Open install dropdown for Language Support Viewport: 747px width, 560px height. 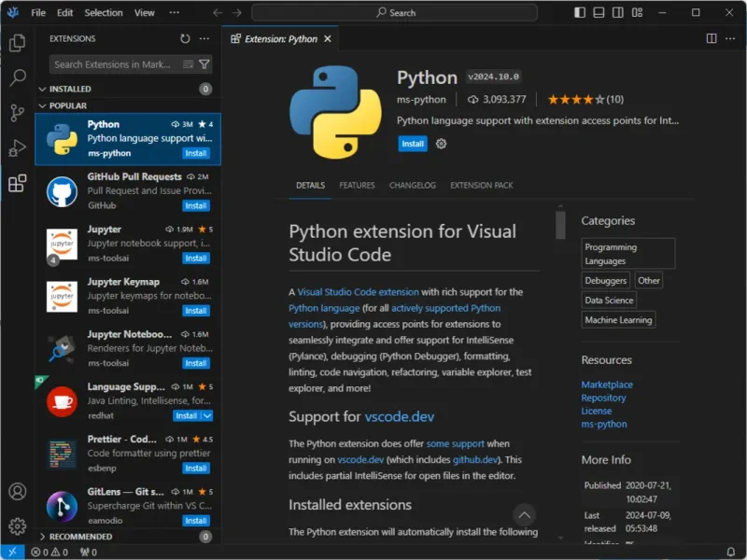click(x=207, y=415)
